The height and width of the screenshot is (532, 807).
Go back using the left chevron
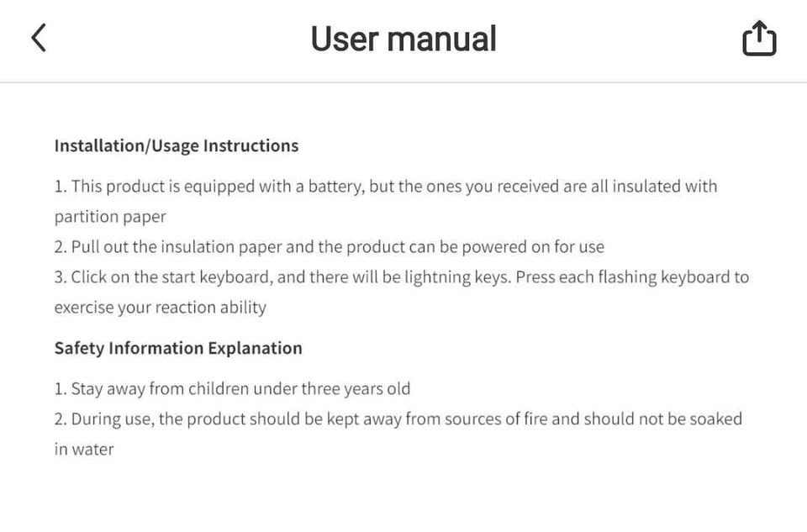(x=39, y=38)
